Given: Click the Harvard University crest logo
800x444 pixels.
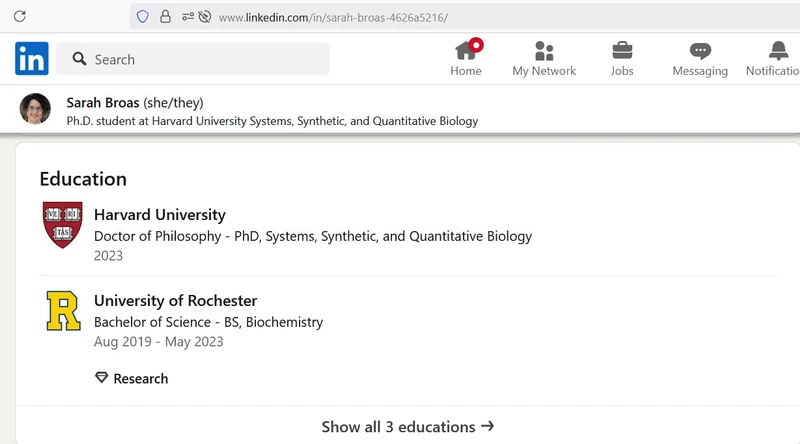Looking at the screenshot, I should coord(63,225).
